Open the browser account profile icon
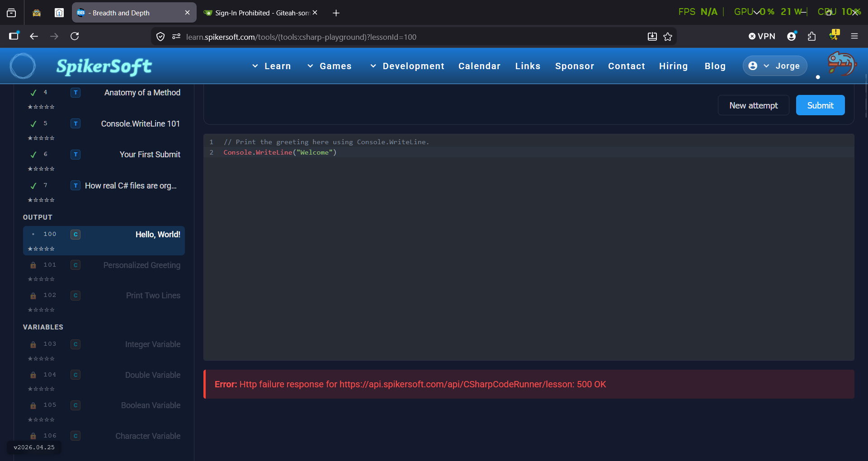 792,36
